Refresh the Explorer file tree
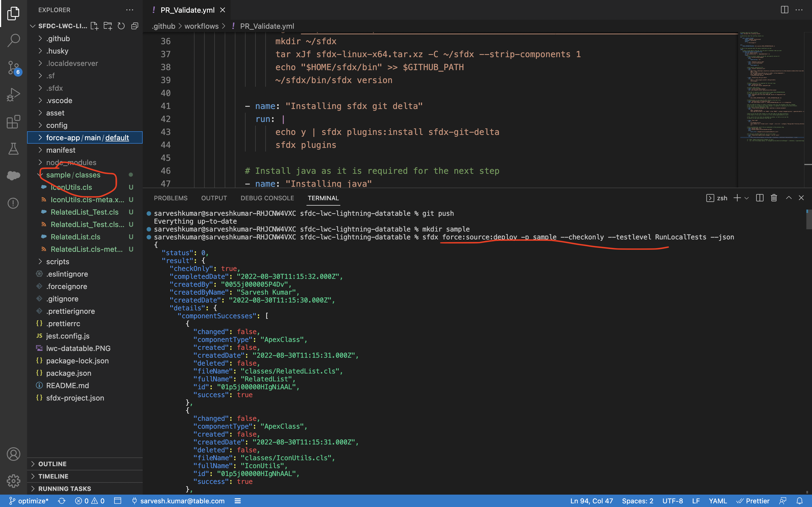This screenshot has width=812, height=507. pyautogui.click(x=122, y=26)
